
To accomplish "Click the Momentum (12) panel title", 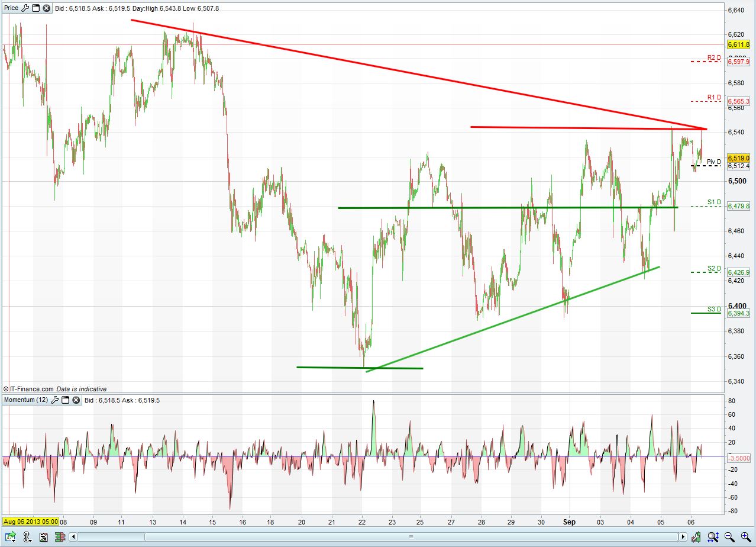I will coord(26,400).
